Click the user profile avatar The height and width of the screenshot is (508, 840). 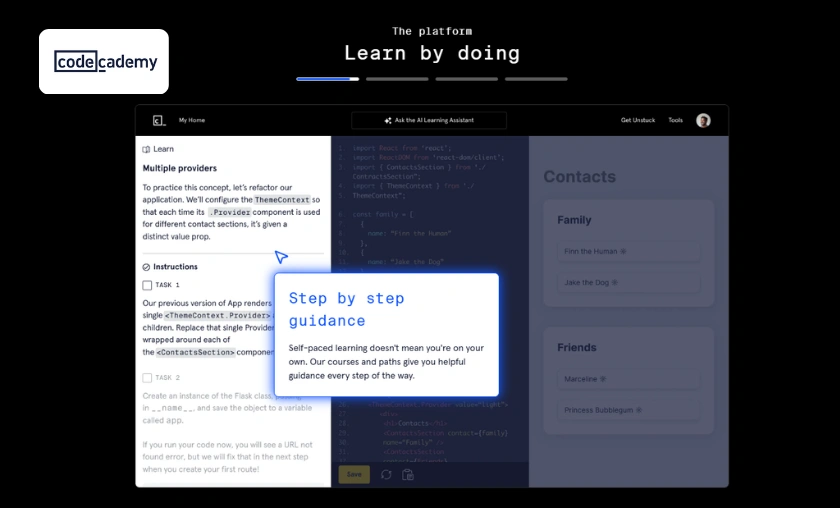(703, 121)
